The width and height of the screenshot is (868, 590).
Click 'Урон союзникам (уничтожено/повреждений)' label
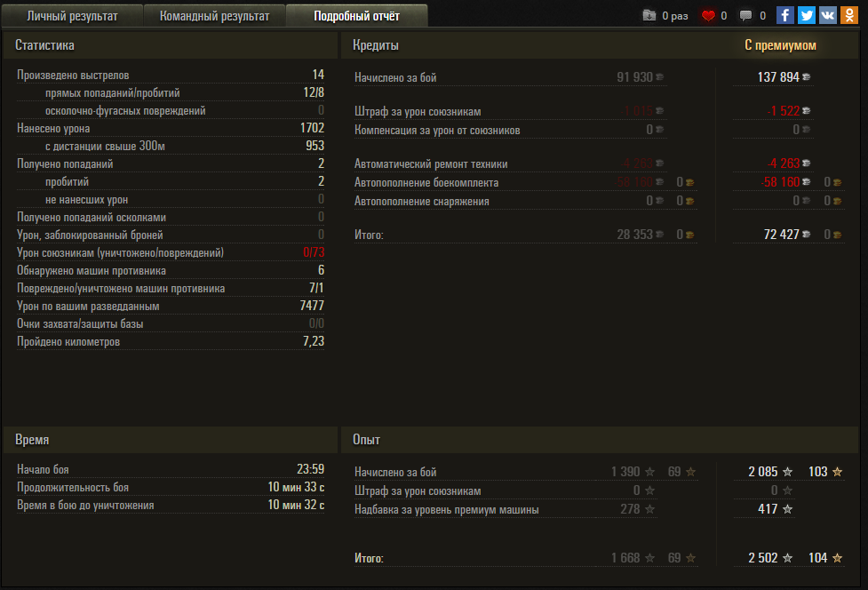120,253
